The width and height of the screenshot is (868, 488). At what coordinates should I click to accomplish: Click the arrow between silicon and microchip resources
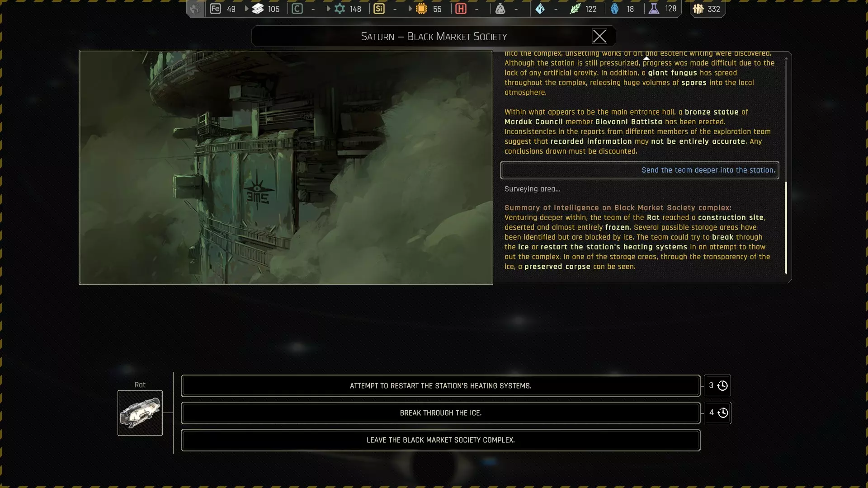[410, 9]
